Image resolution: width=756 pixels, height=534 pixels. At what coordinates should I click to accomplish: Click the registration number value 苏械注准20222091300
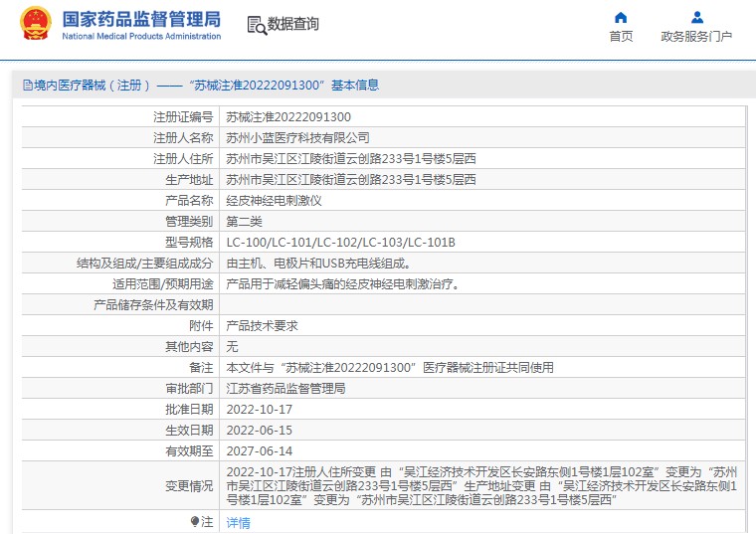288,116
